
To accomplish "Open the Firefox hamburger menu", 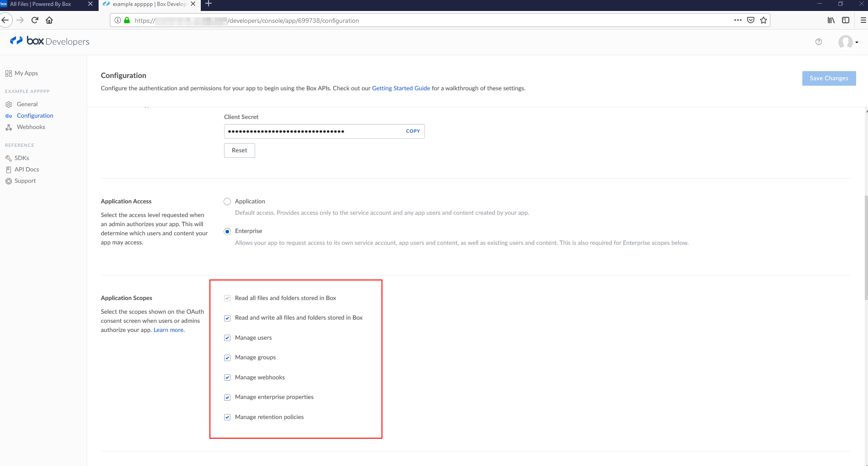I will [863, 20].
